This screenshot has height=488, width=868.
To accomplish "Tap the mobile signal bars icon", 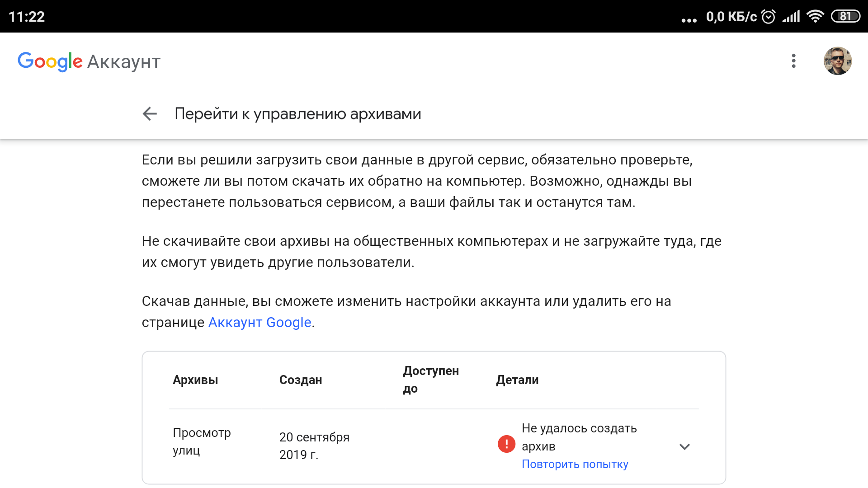I will pos(791,17).
